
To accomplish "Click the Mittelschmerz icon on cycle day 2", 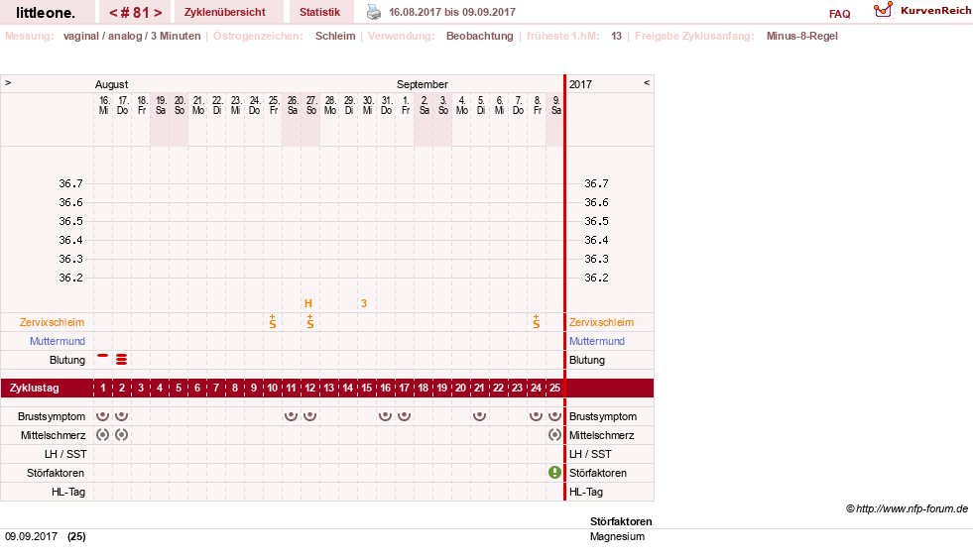I will coord(122,435).
